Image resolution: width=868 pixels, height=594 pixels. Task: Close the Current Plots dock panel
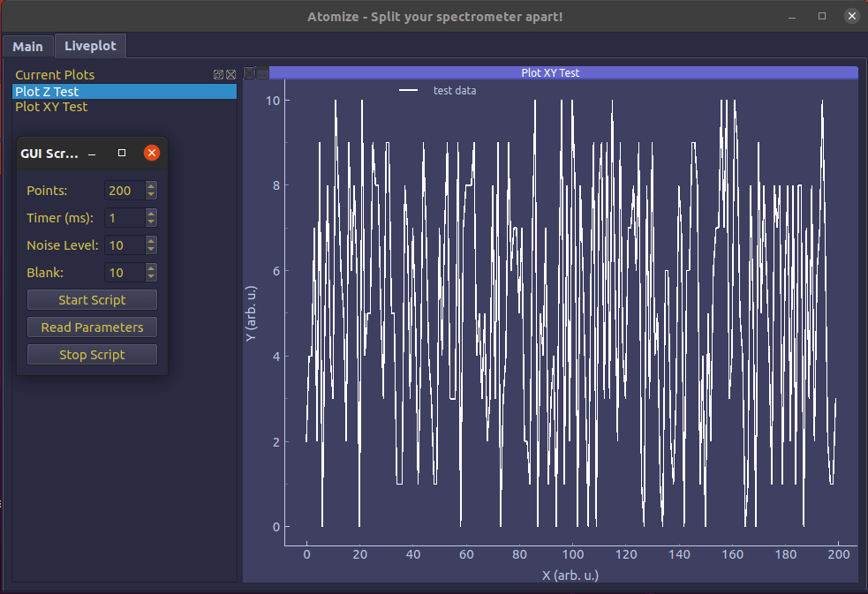click(x=230, y=75)
